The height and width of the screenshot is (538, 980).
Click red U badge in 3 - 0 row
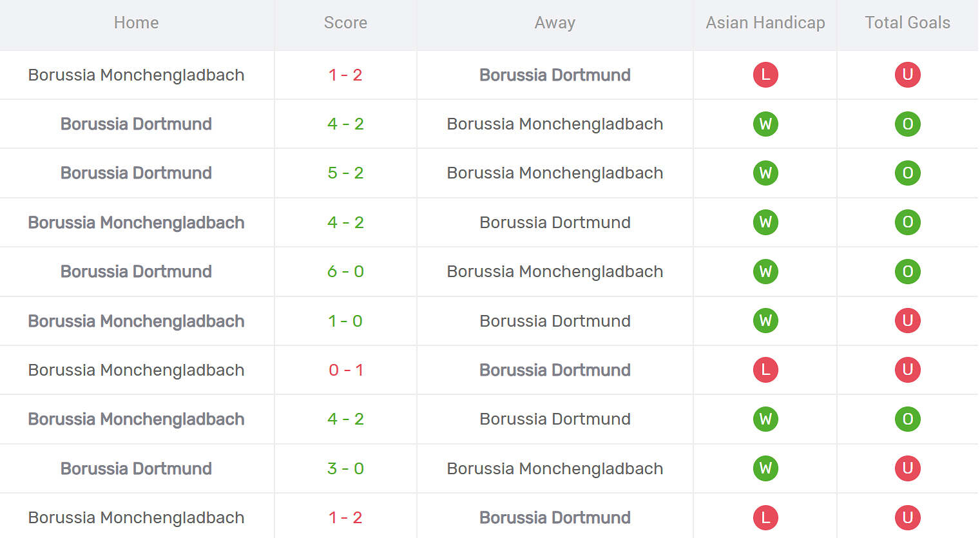coord(907,468)
